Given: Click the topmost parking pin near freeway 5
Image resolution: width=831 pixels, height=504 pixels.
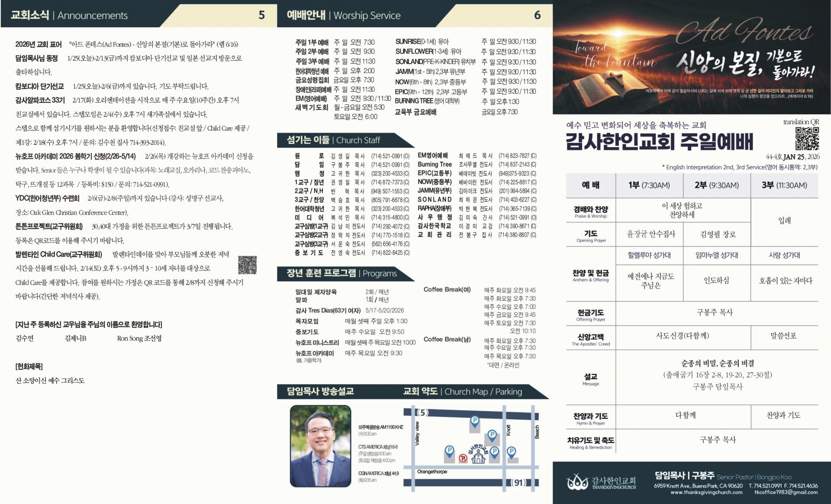Looking at the screenshot, I should [475, 421].
